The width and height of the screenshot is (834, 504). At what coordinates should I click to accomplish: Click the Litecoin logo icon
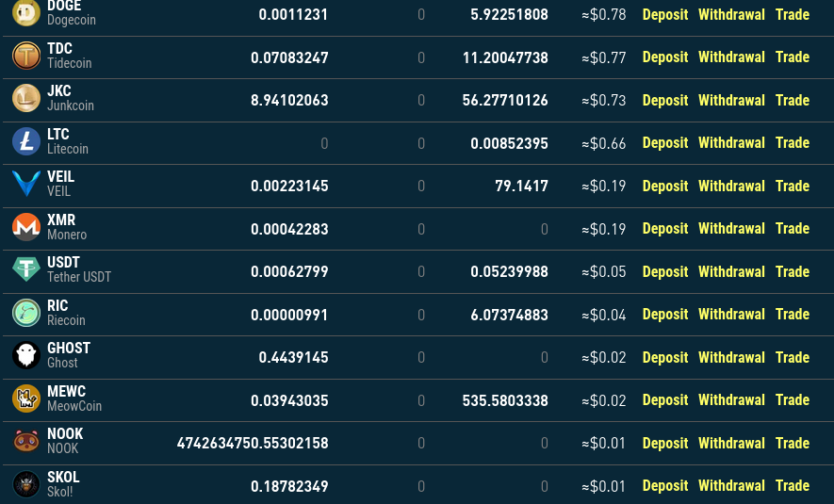point(26,142)
